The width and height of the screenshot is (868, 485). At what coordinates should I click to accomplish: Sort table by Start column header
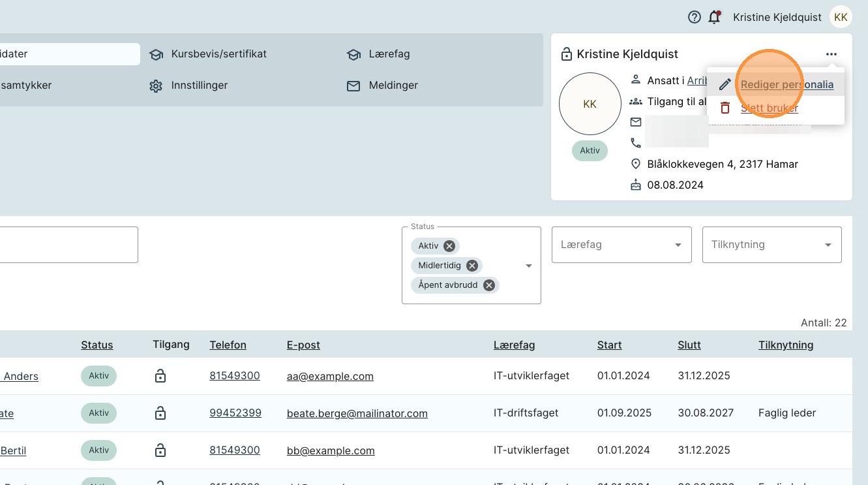(x=609, y=345)
